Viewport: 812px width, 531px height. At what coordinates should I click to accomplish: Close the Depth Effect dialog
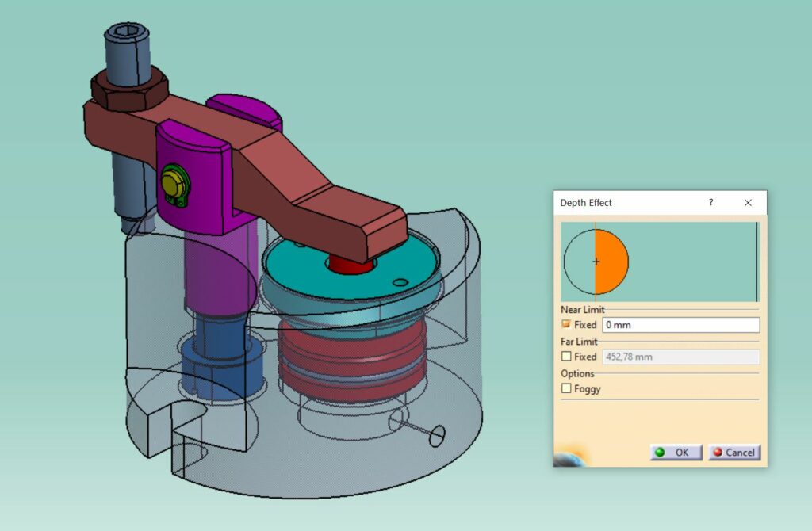click(748, 203)
